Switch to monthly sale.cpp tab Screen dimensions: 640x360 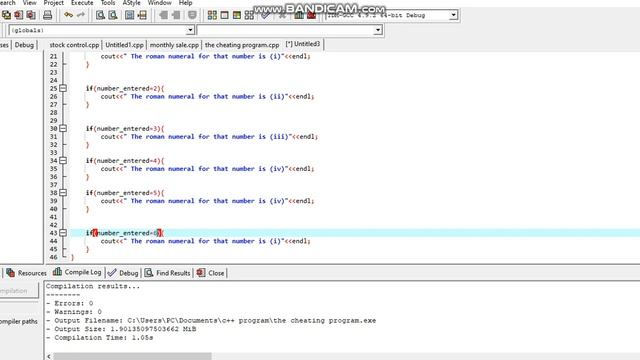(x=174, y=45)
